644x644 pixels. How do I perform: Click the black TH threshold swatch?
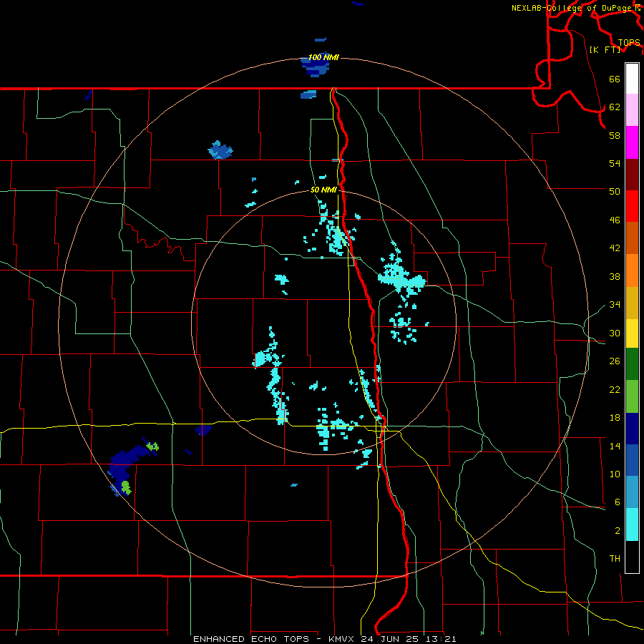tap(632, 557)
